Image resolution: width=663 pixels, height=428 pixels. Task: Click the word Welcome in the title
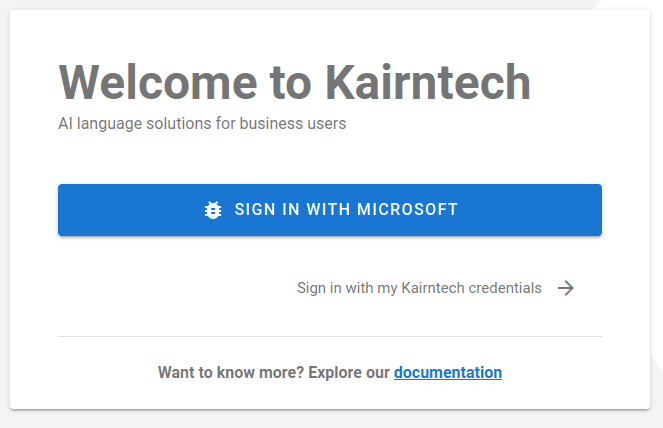point(158,82)
